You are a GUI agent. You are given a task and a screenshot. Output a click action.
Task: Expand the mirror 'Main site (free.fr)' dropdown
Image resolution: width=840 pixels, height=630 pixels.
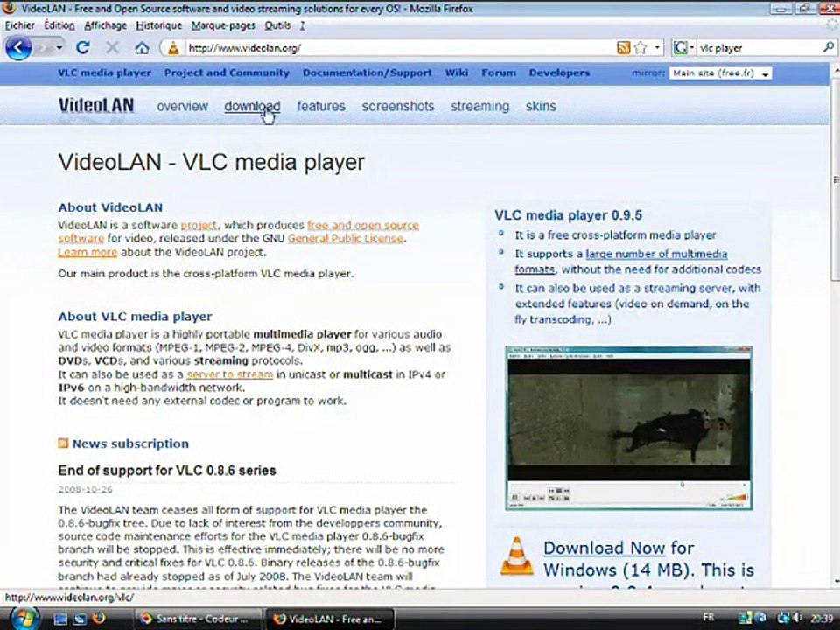[720, 73]
